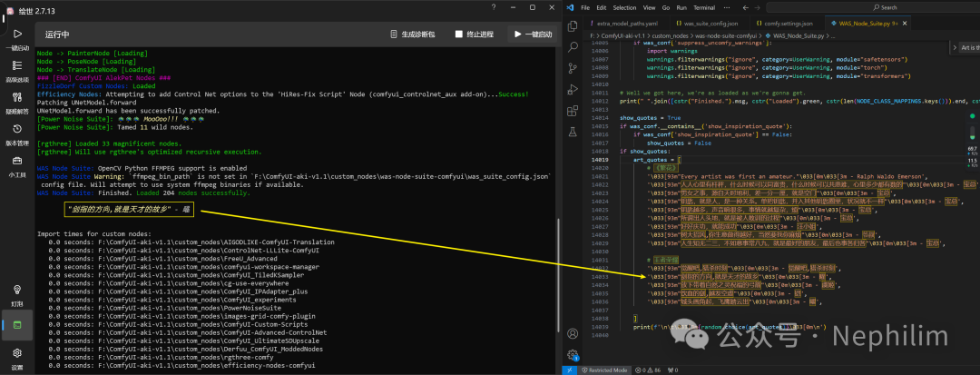Screen dimensions: 980x375
Task: Open WAS_Node_Suite.py breadcrumb segment
Action: pyautogui.click(x=799, y=36)
